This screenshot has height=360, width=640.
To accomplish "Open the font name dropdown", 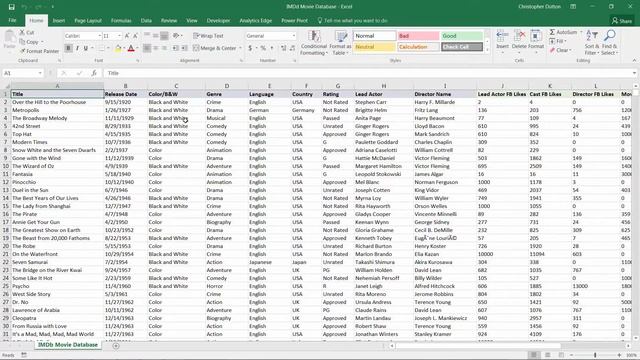I will pos(100,36).
